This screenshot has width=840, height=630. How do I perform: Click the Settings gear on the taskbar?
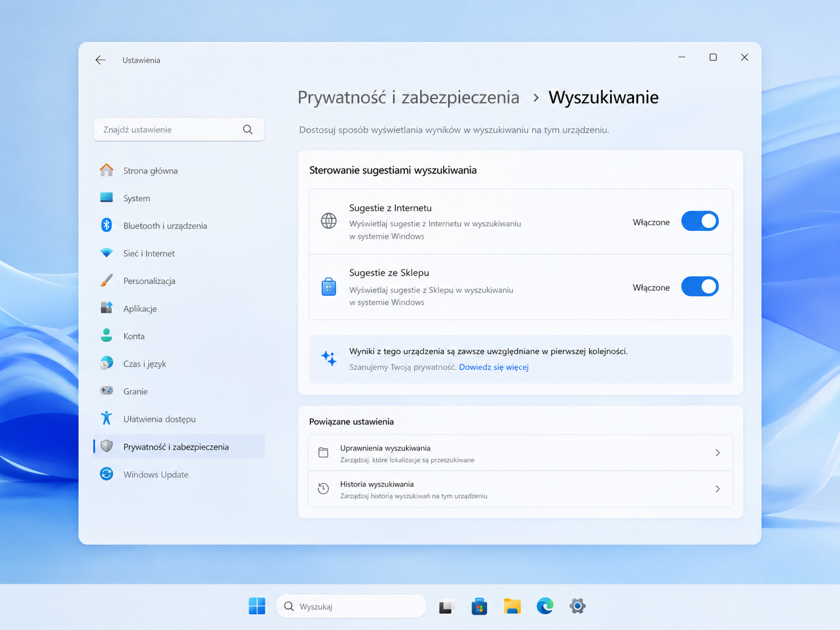coord(577,606)
